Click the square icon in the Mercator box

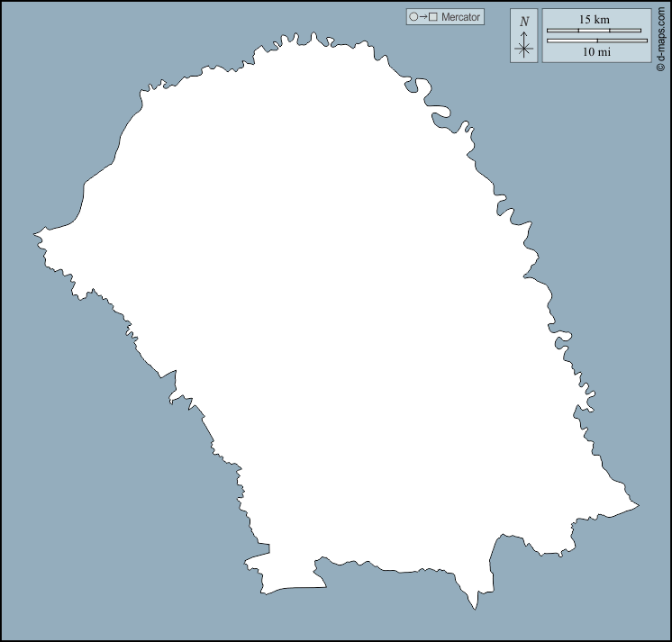[x=433, y=17]
